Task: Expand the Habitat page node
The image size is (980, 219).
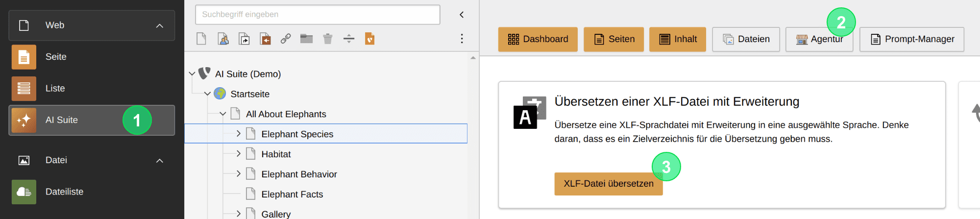Action: (239, 154)
